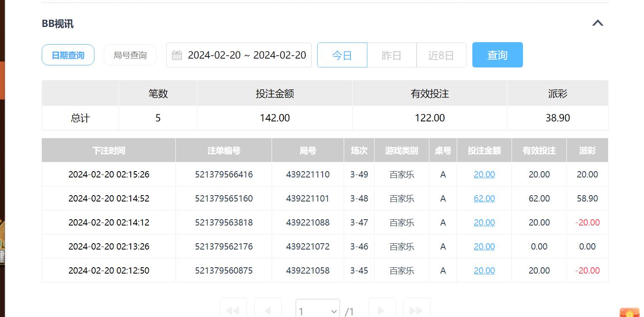Open bet amount 20.00 link for round 3-45
This screenshot has height=317, width=644.
click(x=484, y=270)
